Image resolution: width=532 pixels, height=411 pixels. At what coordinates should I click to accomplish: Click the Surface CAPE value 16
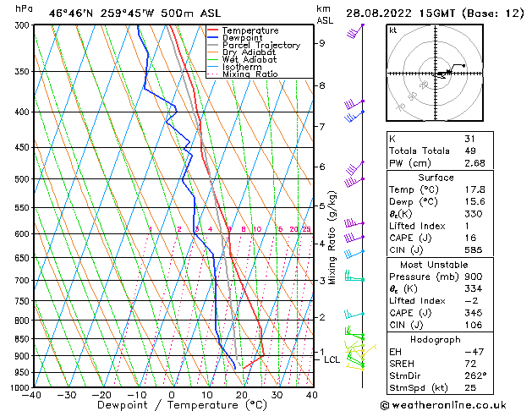click(470, 238)
